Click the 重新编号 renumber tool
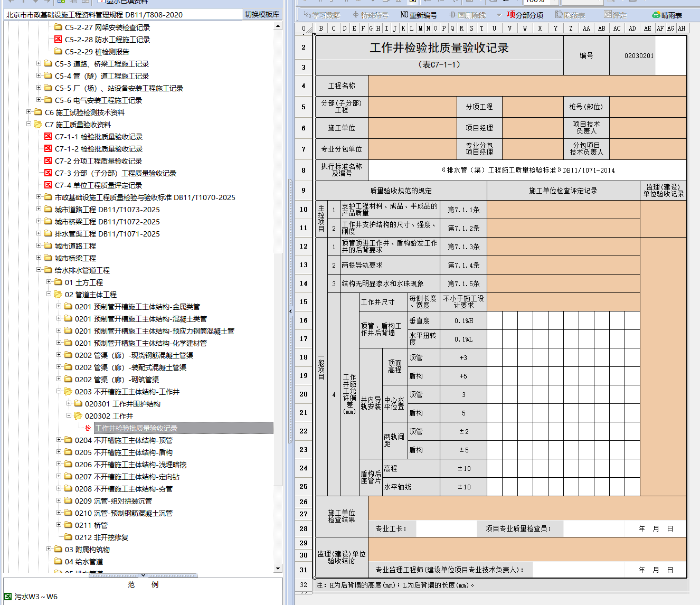This screenshot has width=700, height=605. (419, 15)
